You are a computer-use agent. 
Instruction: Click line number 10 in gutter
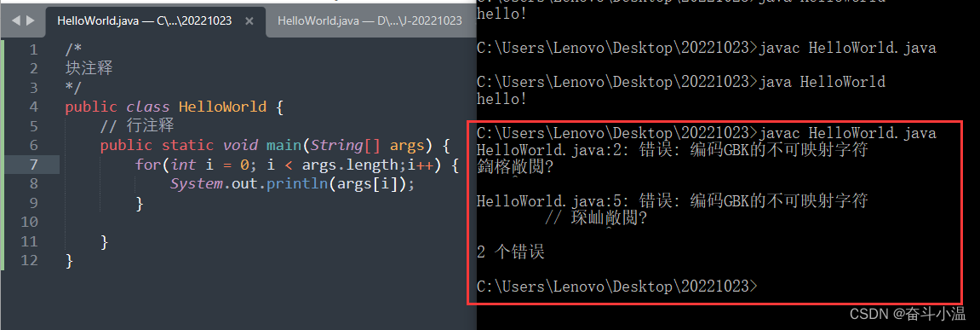click(x=29, y=222)
